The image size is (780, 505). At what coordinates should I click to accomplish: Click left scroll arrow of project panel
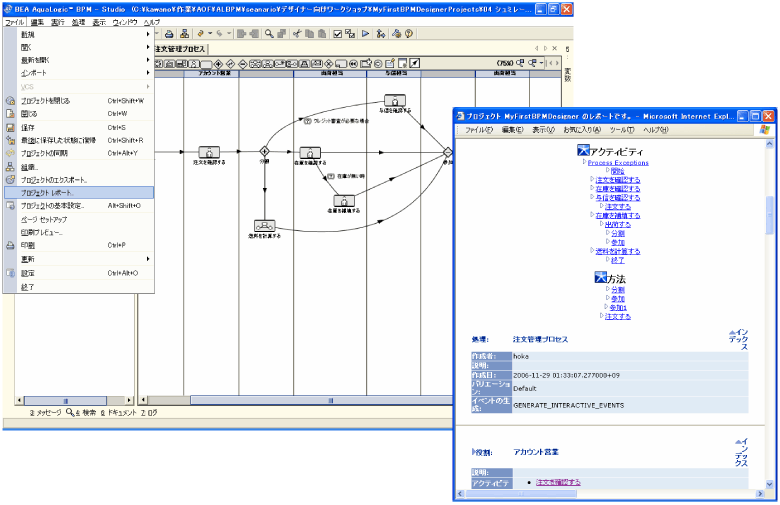click(19, 400)
